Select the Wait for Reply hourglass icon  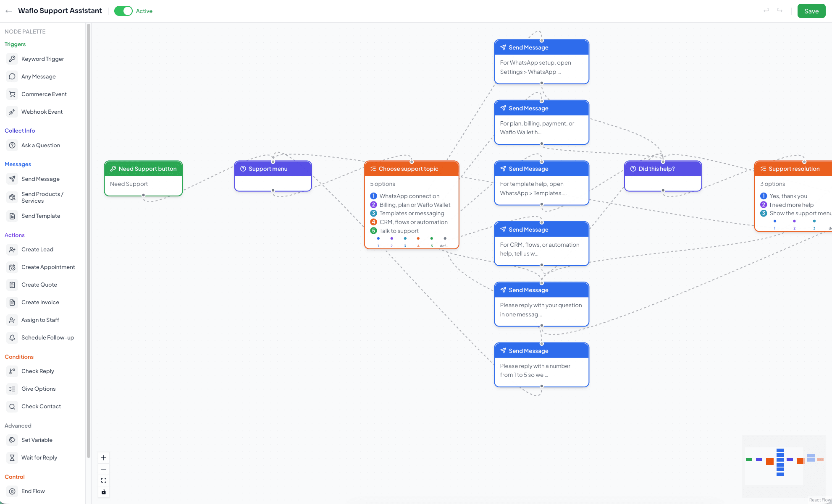[x=12, y=457]
